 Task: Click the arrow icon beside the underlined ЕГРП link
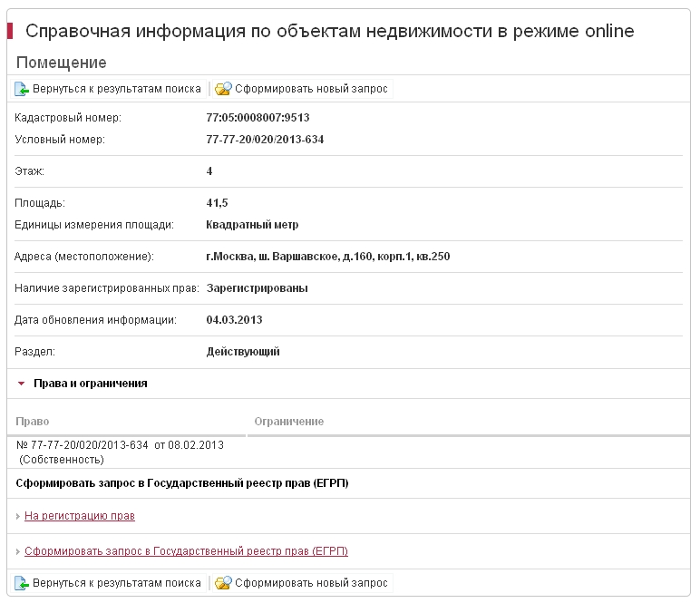[18, 552]
